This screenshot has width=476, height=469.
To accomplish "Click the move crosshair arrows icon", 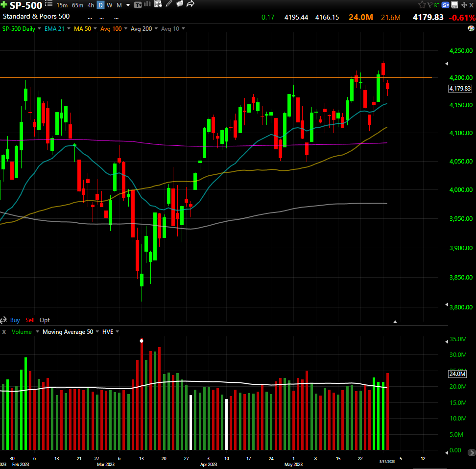I will (x=464, y=5).
